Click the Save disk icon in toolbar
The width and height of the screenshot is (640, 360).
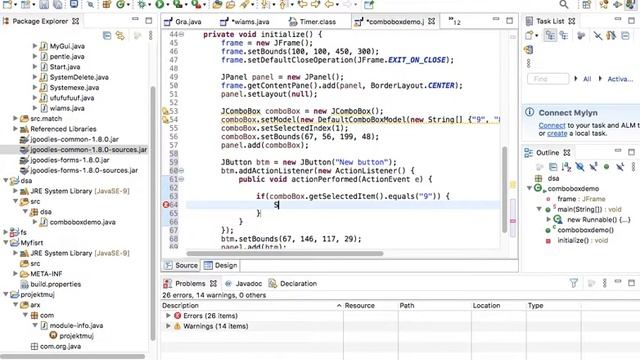coord(44,4)
